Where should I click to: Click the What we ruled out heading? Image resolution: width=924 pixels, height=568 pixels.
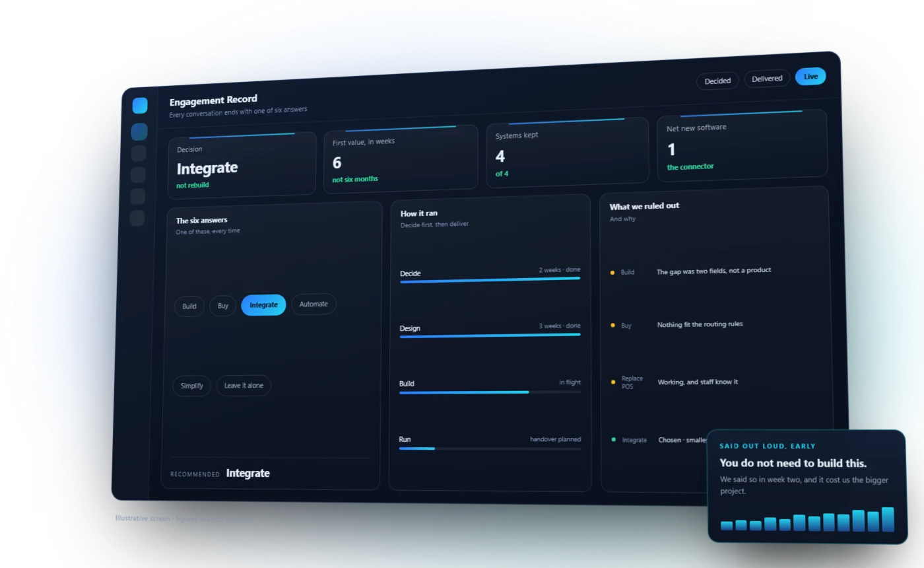[644, 206]
